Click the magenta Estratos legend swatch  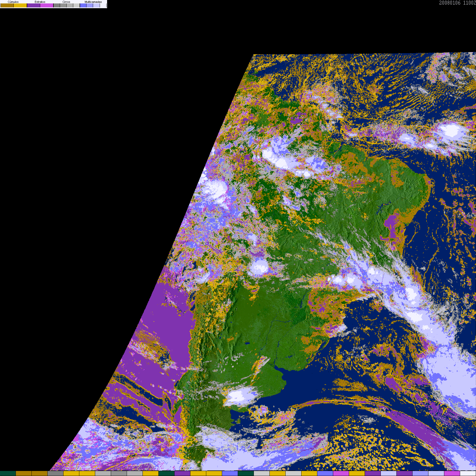pyautogui.click(x=47, y=5)
